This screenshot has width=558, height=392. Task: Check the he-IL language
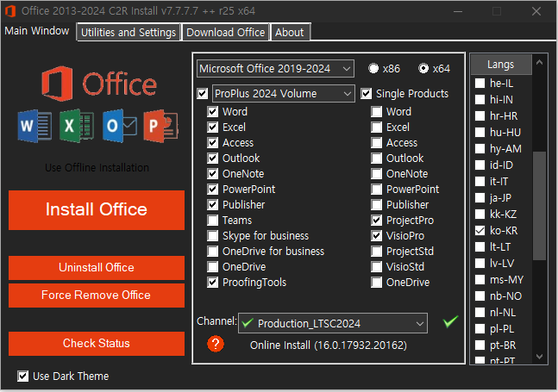480,84
